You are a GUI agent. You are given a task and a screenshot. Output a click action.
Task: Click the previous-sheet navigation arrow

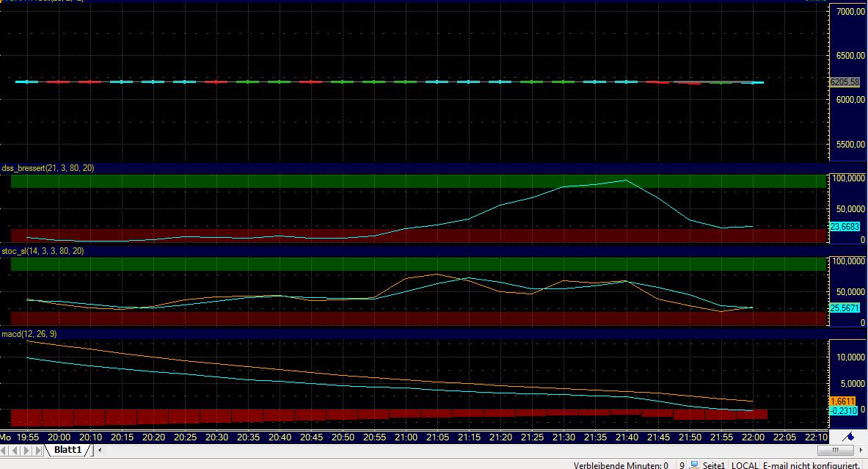click(x=15, y=450)
